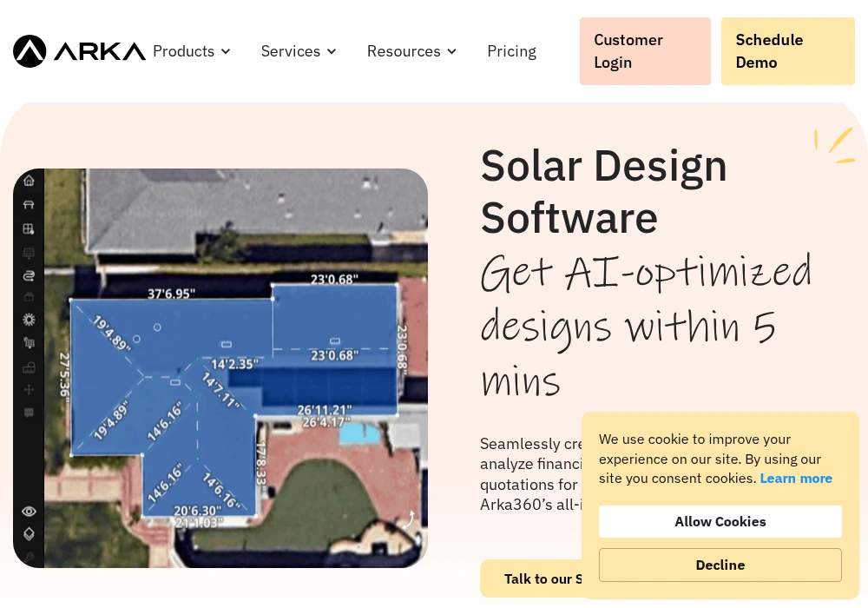The width and height of the screenshot is (868, 608).
Task: Open the roof drawing tool
Action: tap(29, 204)
